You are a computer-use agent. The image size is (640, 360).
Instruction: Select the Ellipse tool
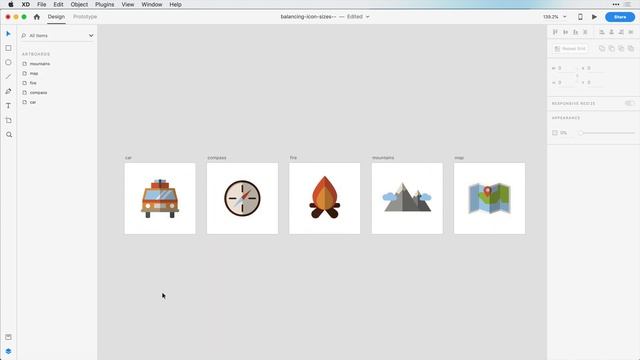coord(8,62)
